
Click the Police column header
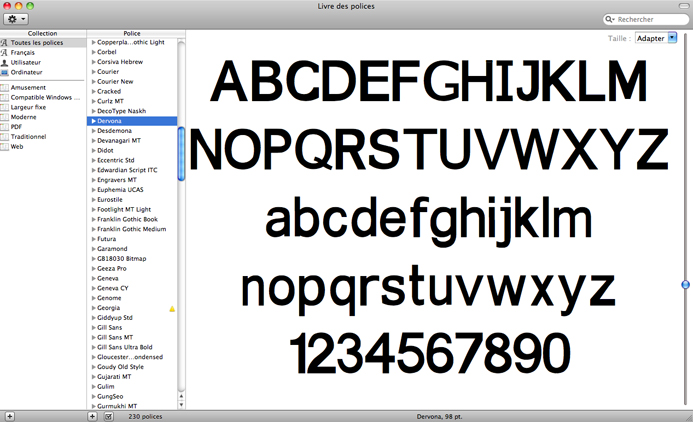(132, 34)
